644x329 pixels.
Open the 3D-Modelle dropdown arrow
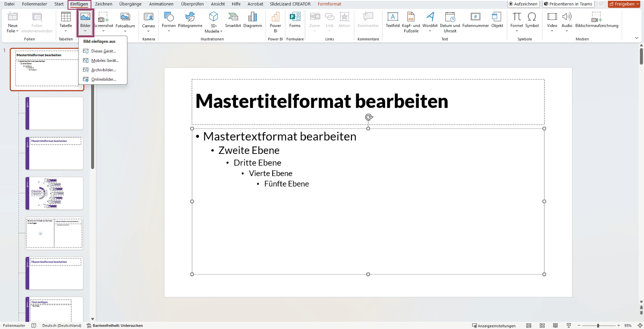pyautogui.click(x=221, y=31)
